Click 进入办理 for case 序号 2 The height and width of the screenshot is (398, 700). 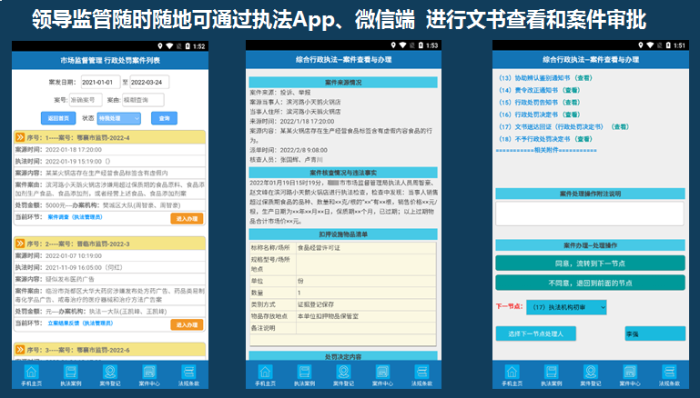(x=187, y=325)
